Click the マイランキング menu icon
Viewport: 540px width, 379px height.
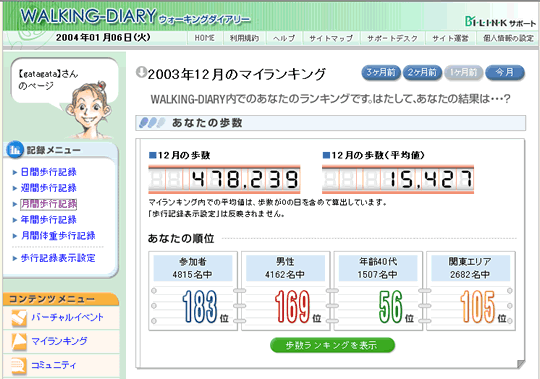(19, 341)
